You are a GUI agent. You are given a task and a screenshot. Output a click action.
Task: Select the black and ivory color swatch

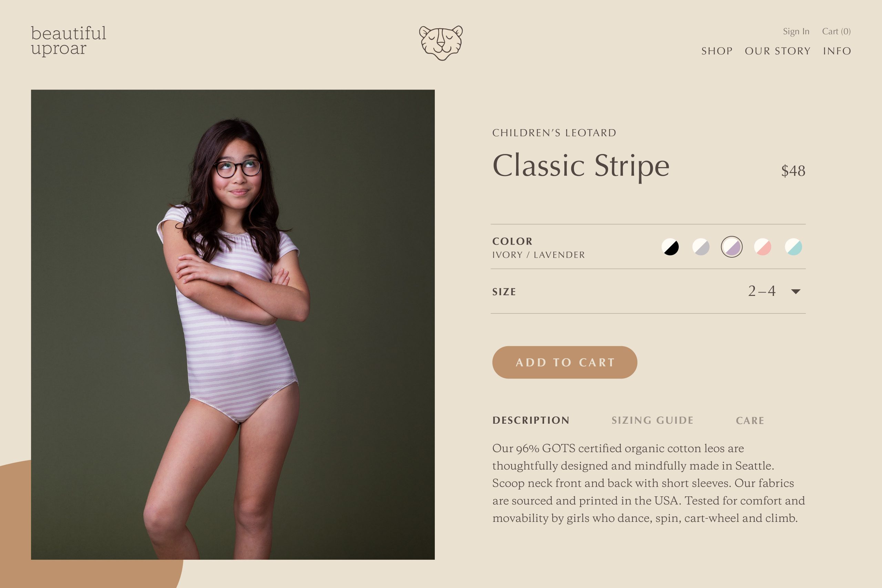coord(670,247)
